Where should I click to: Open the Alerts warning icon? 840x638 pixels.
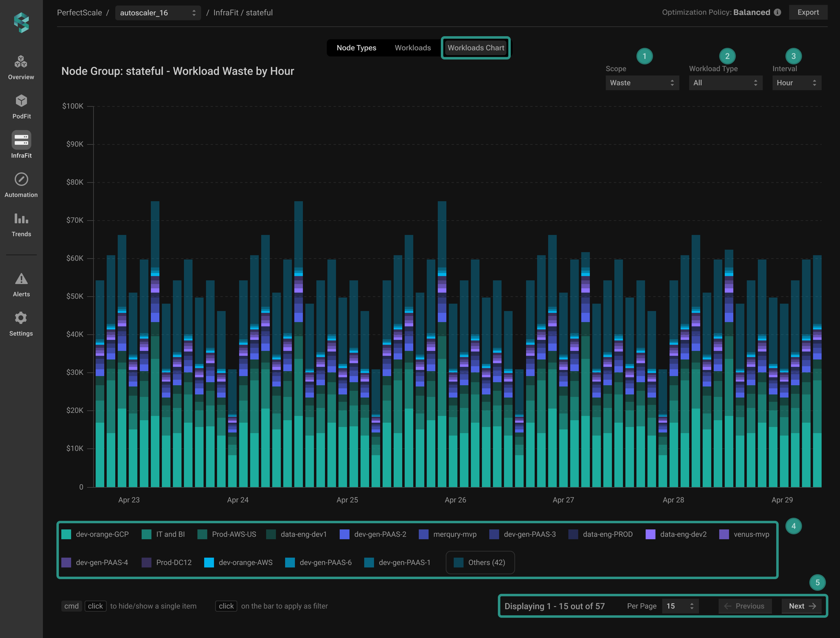tap(21, 279)
